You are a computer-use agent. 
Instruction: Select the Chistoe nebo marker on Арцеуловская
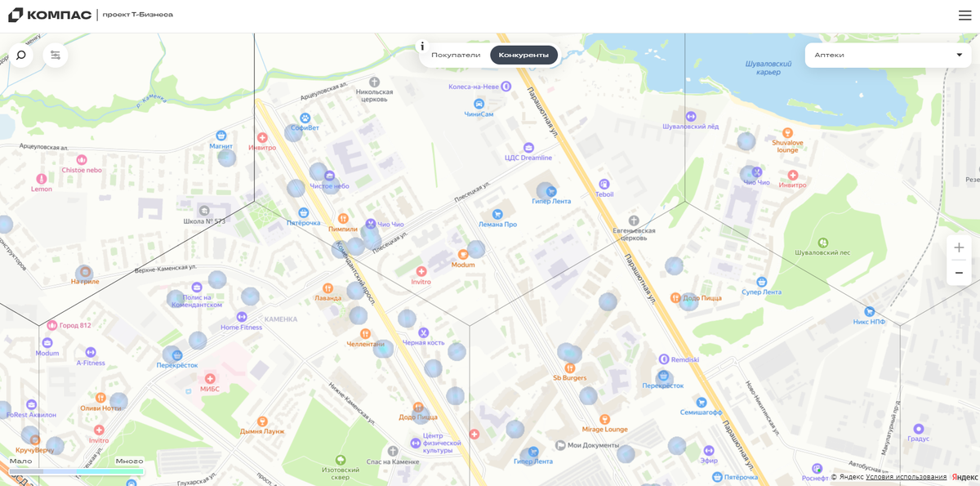coord(82,159)
